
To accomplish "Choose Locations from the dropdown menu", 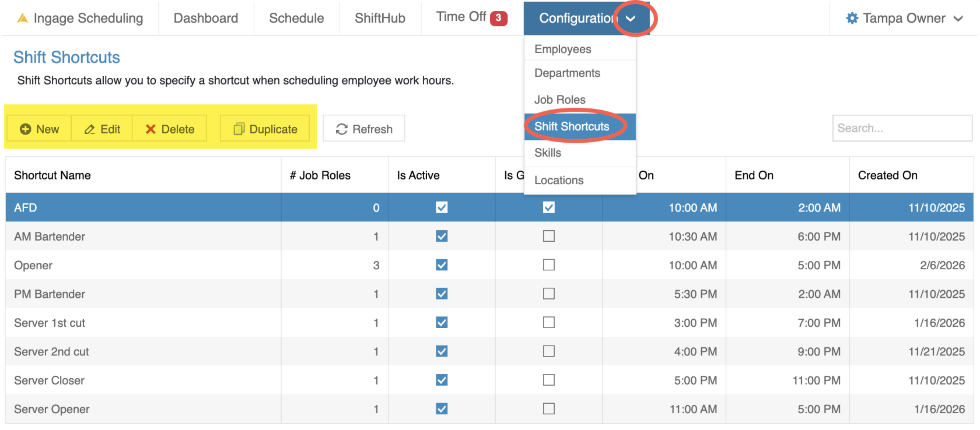I will pyautogui.click(x=558, y=180).
